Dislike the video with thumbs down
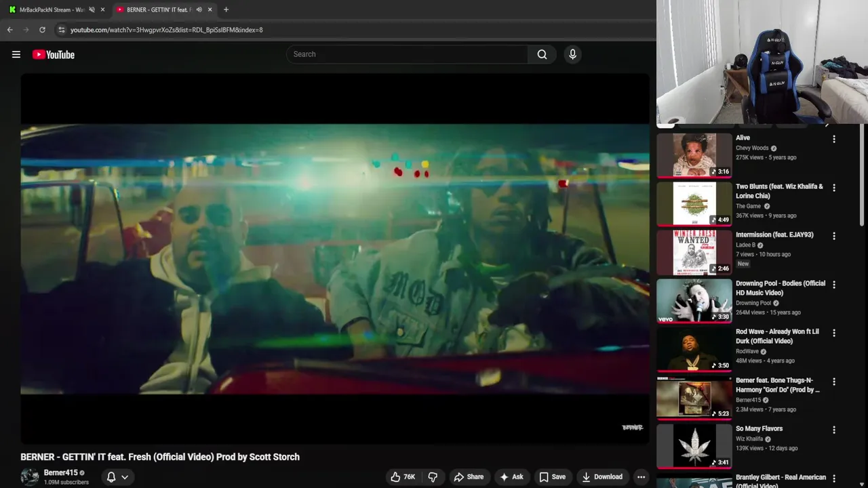The height and width of the screenshot is (488, 868). point(433,477)
